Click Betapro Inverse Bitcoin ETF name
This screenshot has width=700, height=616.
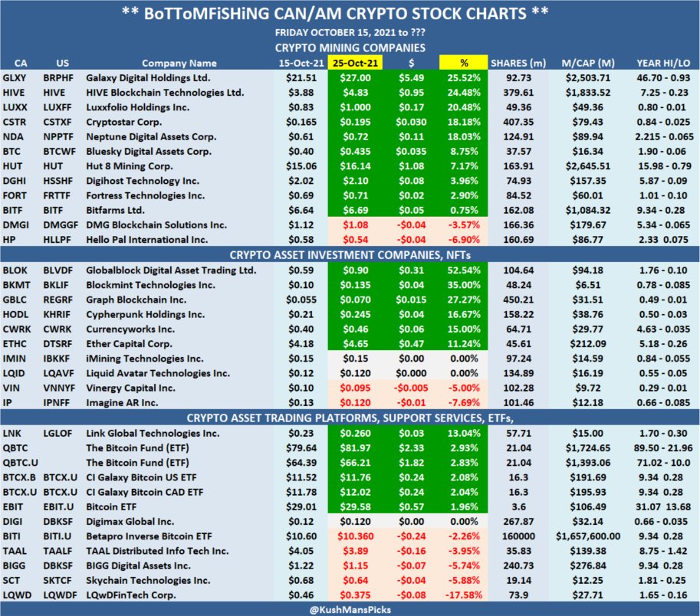coord(149,536)
